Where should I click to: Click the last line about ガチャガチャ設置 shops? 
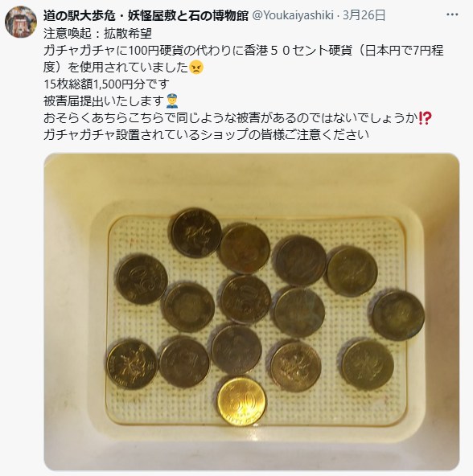[206, 135]
